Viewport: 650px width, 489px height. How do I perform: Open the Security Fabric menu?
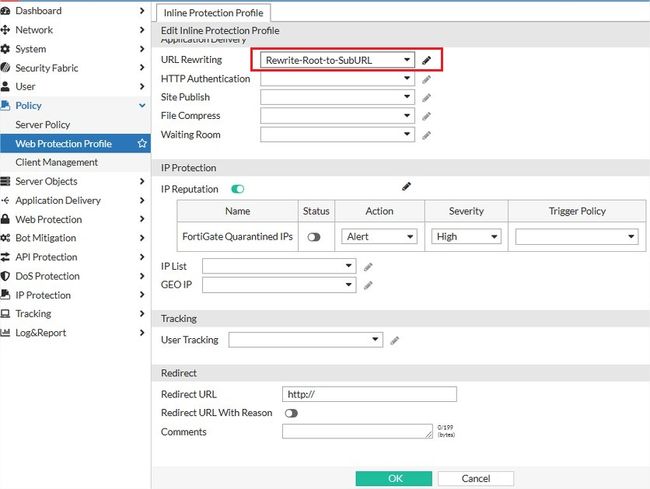click(x=75, y=68)
